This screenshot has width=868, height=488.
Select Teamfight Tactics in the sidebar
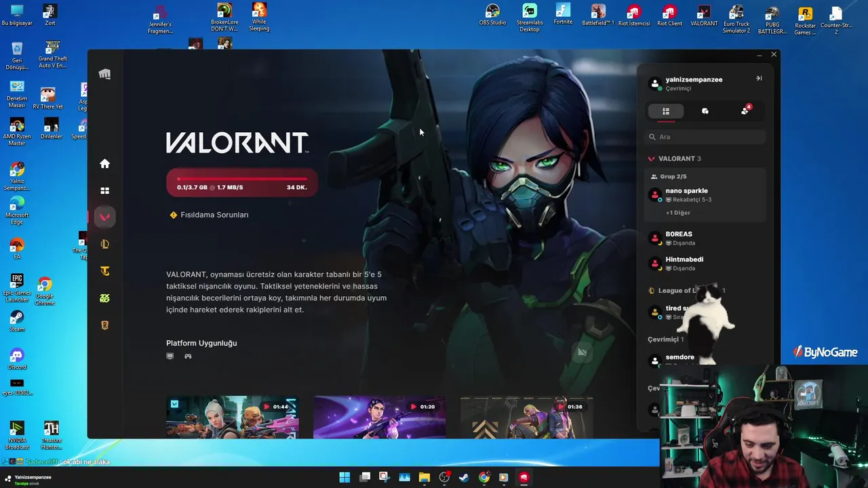click(x=104, y=271)
